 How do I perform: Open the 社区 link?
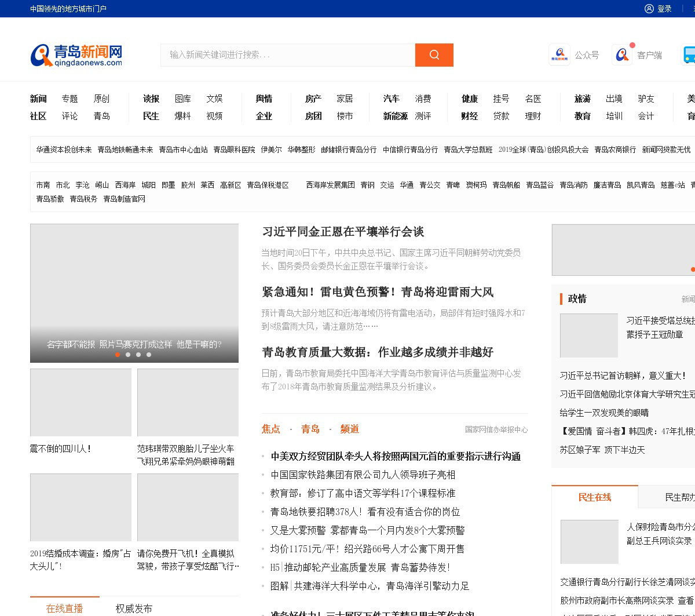coord(38,116)
